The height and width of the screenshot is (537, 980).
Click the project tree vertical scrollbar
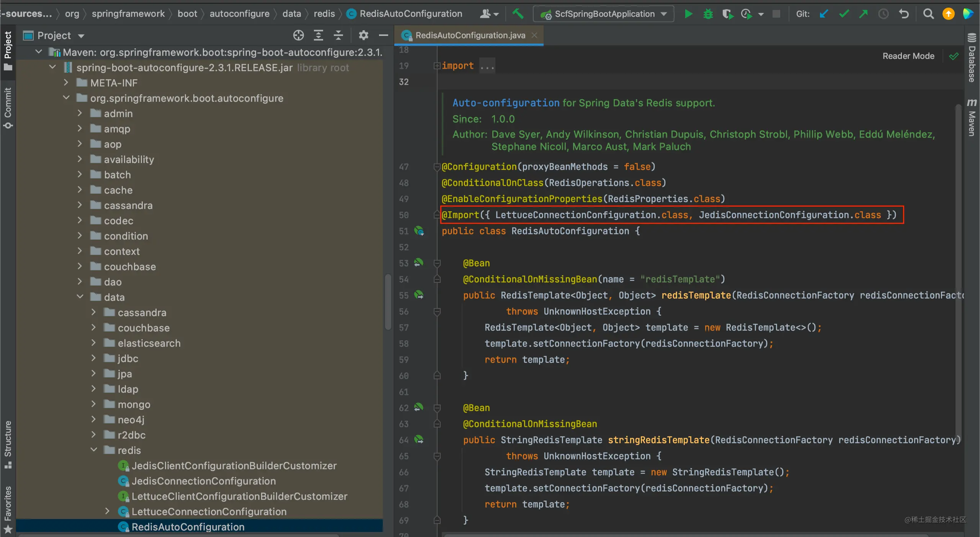(x=388, y=301)
